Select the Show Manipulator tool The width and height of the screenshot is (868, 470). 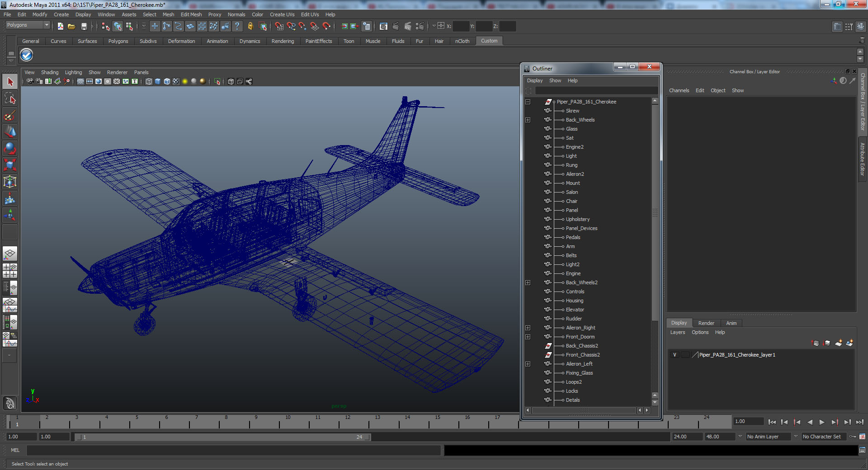click(10, 215)
